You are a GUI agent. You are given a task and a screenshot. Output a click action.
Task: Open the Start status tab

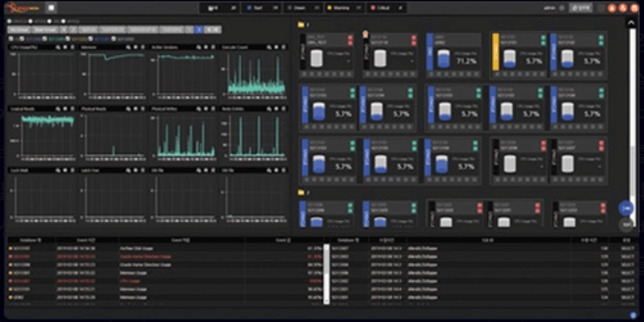pyautogui.click(x=262, y=8)
